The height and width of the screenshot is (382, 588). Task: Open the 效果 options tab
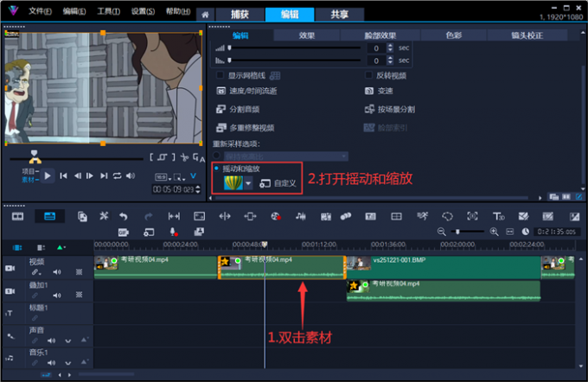307,35
